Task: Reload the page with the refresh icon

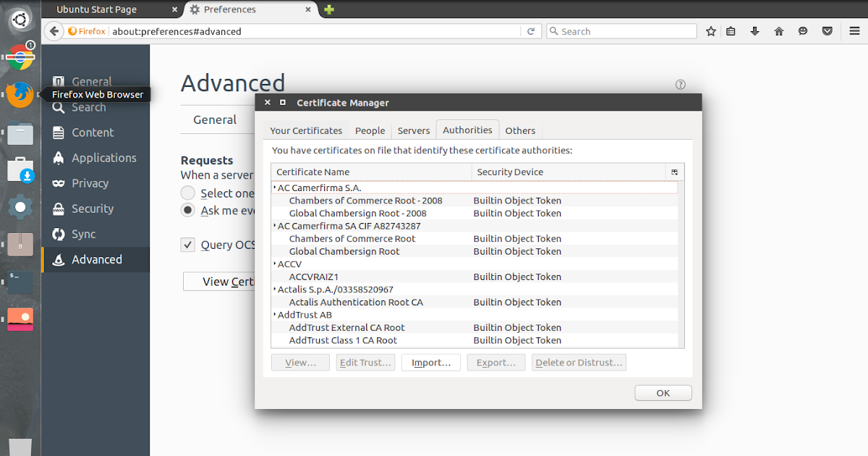Action: click(x=532, y=31)
